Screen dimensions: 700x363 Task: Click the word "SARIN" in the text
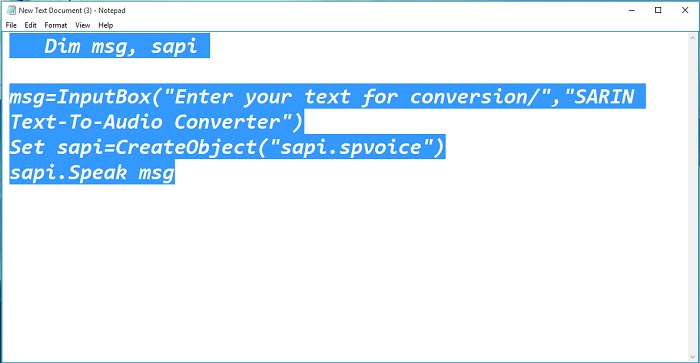(x=604, y=96)
